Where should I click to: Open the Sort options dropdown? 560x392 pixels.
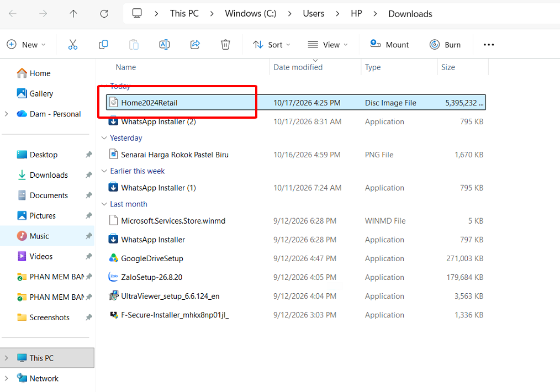pos(272,45)
